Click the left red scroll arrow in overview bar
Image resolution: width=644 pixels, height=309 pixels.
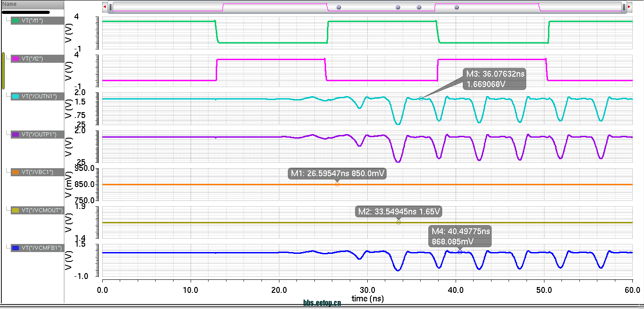tap(105, 7)
